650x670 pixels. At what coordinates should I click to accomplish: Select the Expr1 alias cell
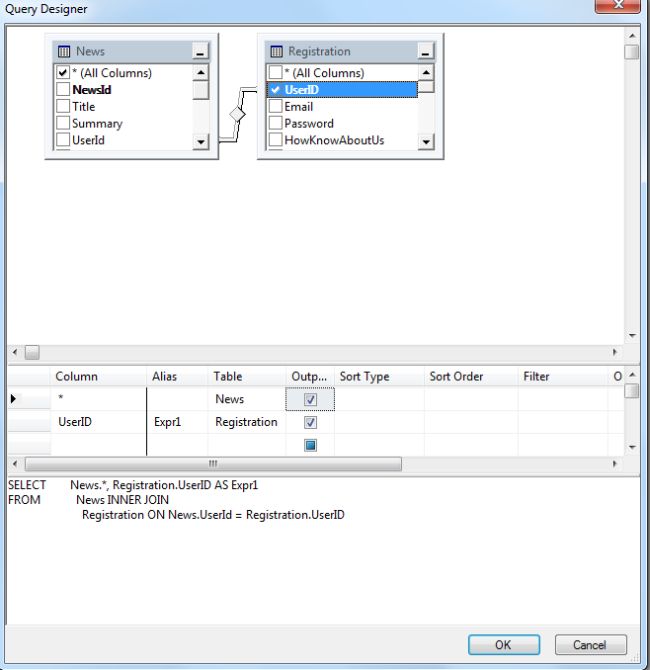pyautogui.click(x=177, y=422)
